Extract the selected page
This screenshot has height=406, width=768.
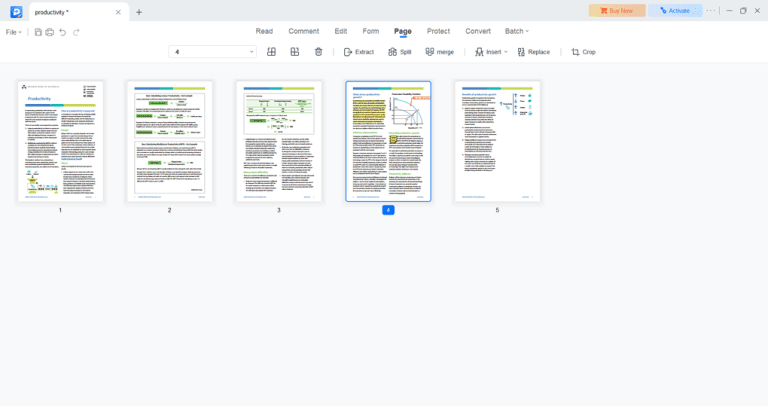click(359, 52)
